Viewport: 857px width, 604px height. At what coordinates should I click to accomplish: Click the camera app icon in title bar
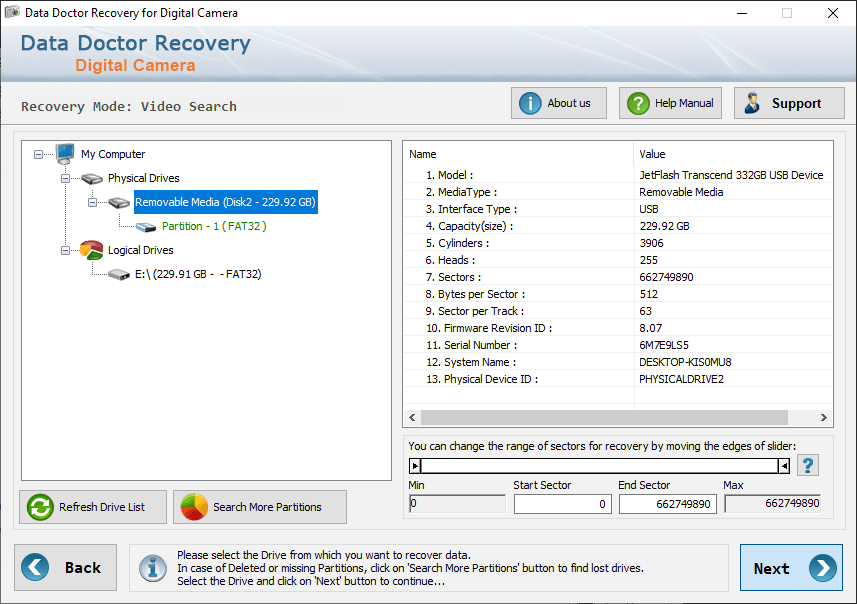pos(12,12)
